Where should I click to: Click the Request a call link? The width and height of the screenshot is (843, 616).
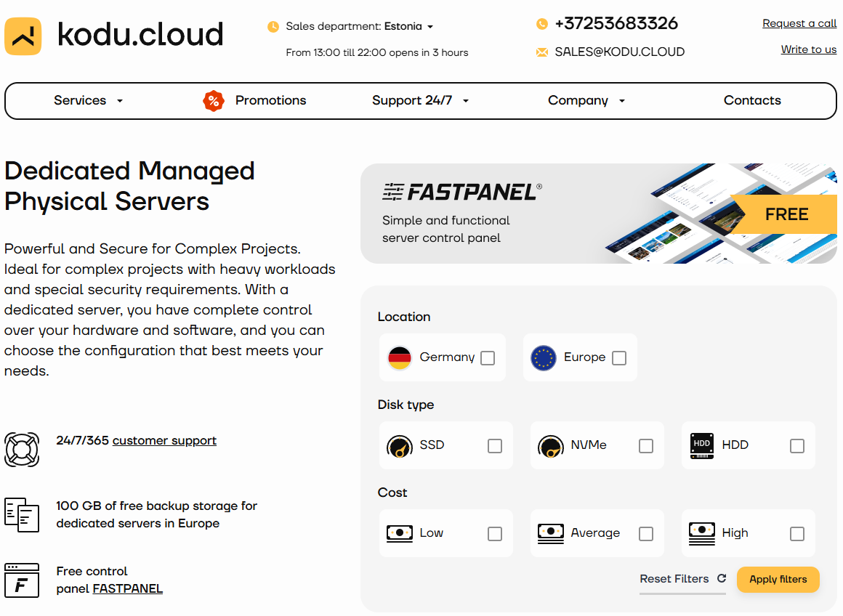[x=799, y=23]
